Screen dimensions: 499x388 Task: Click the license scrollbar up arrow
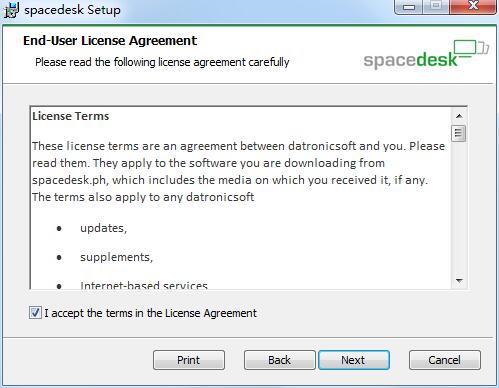tap(459, 116)
